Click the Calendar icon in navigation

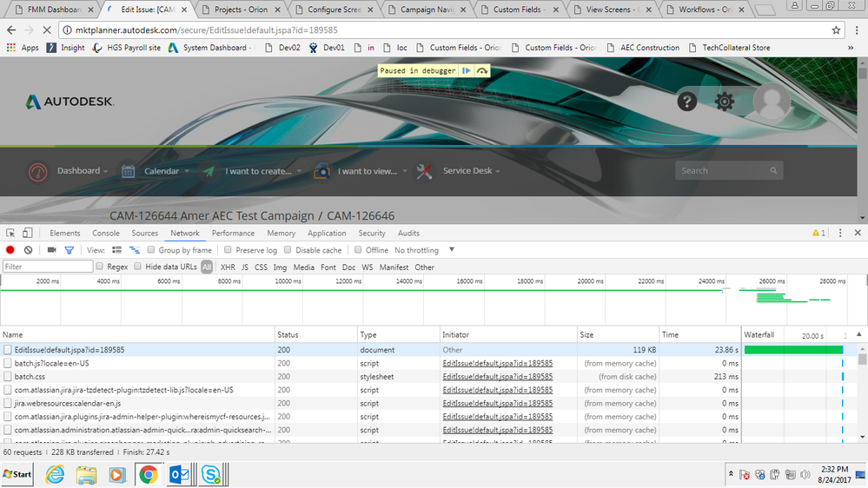128,172
